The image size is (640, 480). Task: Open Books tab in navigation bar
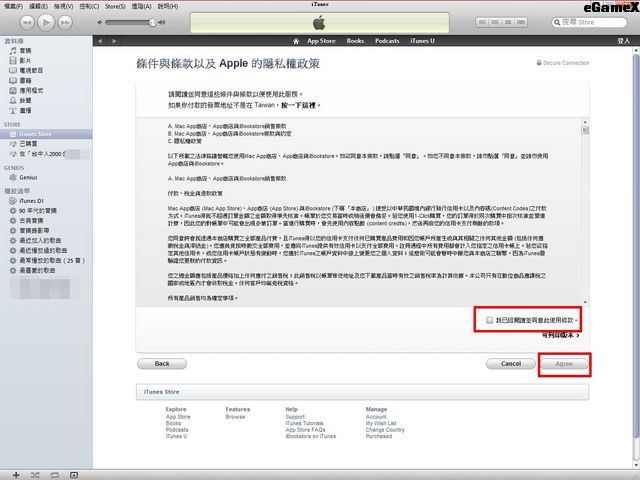(x=355, y=41)
